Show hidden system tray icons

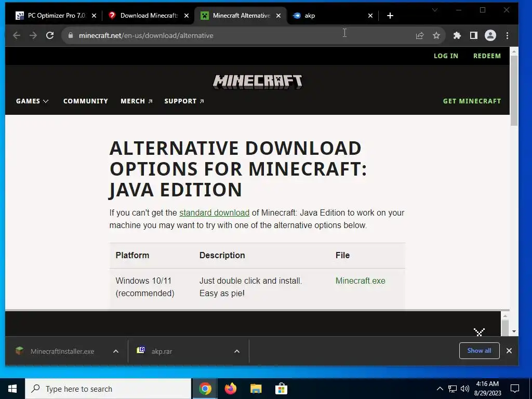point(440,389)
